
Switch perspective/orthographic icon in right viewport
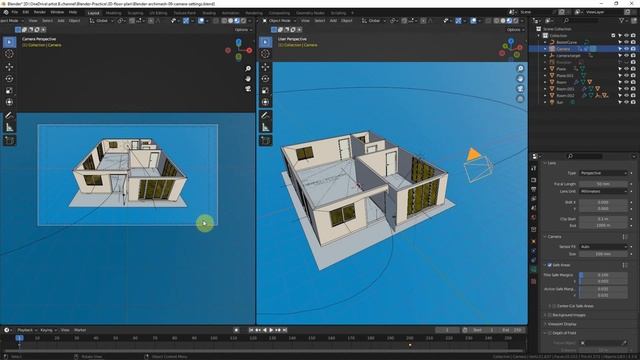(x=520, y=99)
